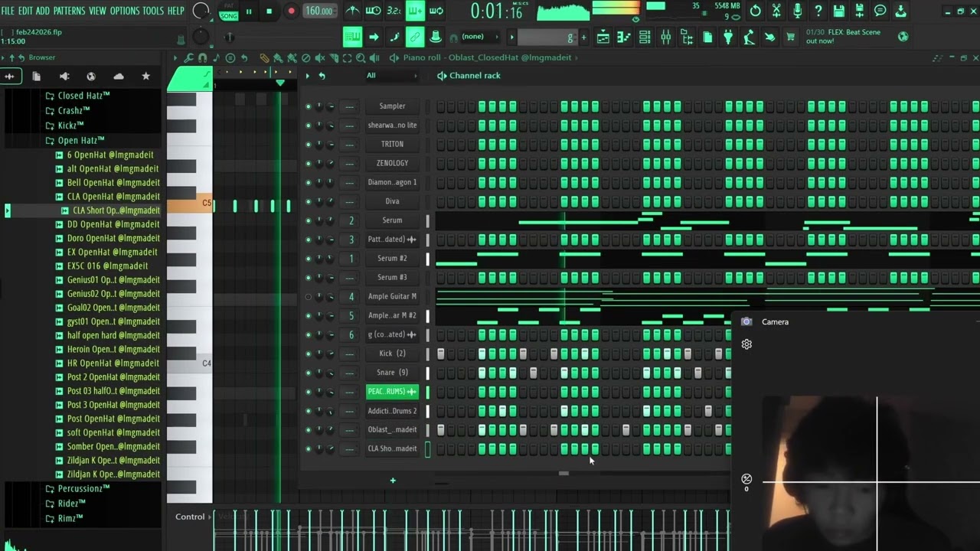
Task: Mute the Kick (2) channel
Action: [x=308, y=354]
